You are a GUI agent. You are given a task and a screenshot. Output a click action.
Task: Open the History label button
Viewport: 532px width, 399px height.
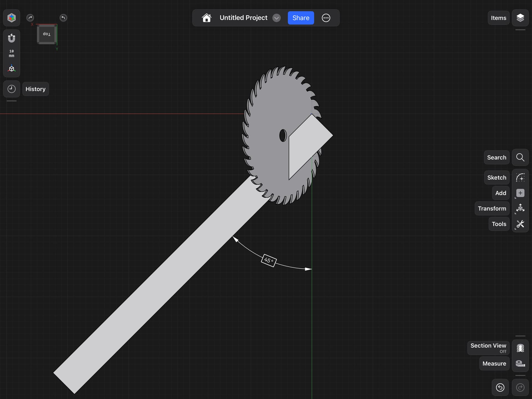click(35, 89)
